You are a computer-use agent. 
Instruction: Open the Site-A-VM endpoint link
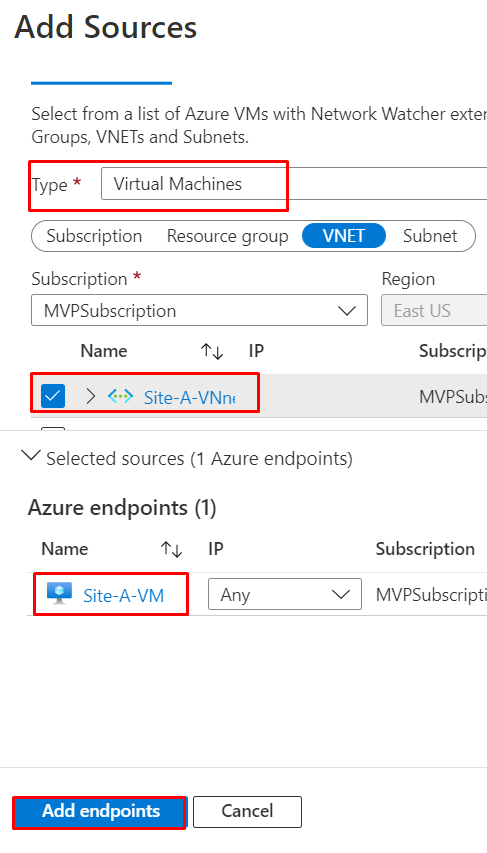pyautogui.click(x=124, y=595)
